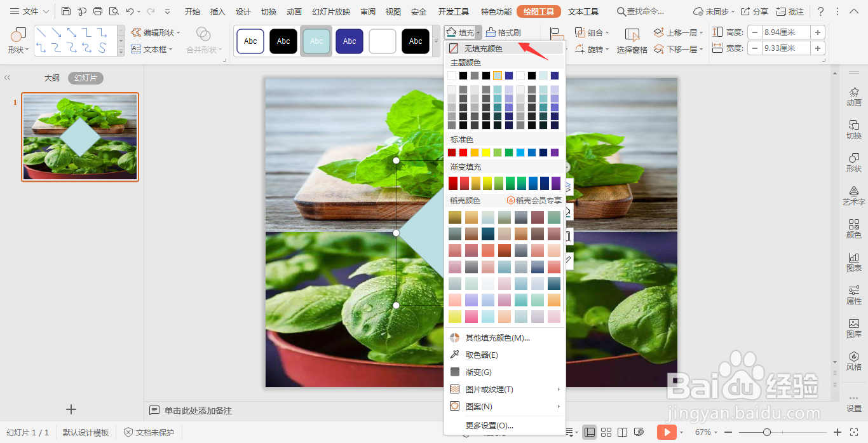
Task: Select the purple standard color swatch
Action: 555,153
